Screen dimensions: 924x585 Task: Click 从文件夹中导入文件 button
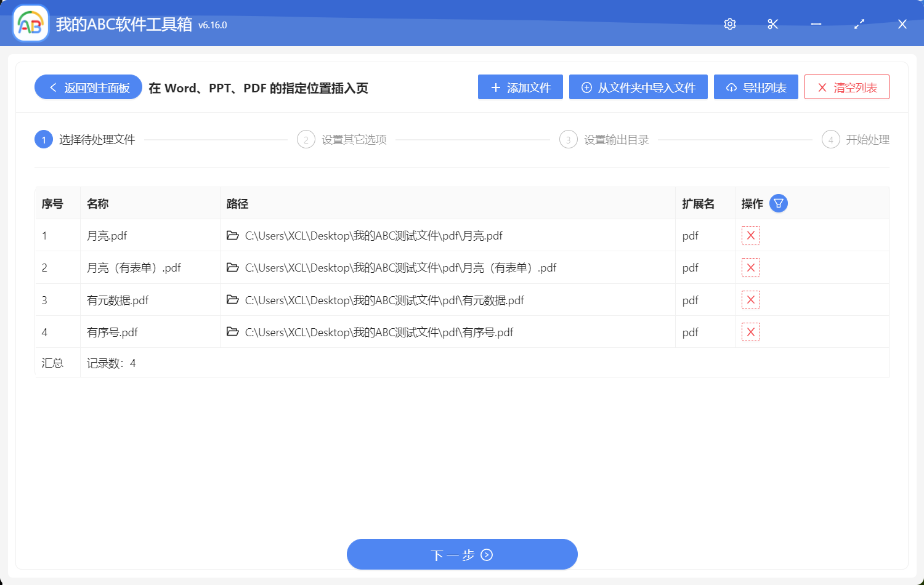[638, 87]
